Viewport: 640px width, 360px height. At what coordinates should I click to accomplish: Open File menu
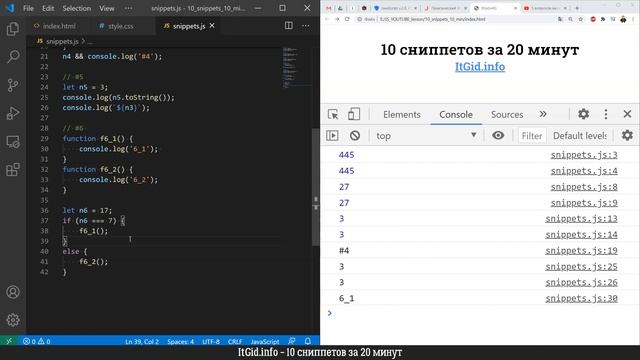(x=28, y=8)
